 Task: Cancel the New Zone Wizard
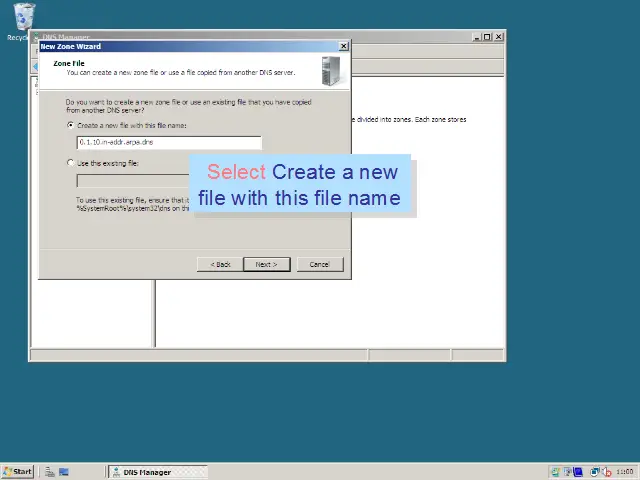pyautogui.click(x=320, y=264)
